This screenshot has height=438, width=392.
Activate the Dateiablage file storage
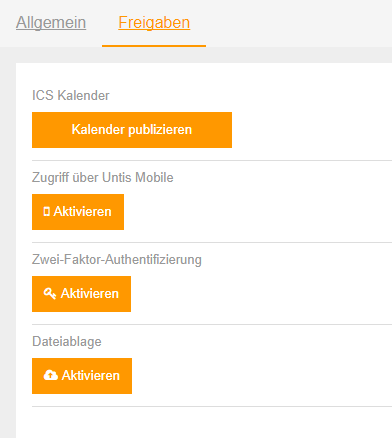[x=82, y=376]
